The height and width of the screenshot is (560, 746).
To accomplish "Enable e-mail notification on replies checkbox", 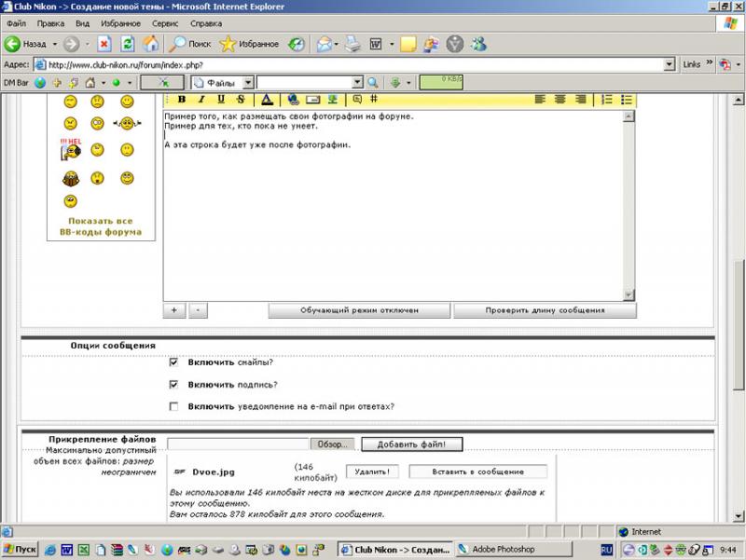I will click(x=173, y=406).
